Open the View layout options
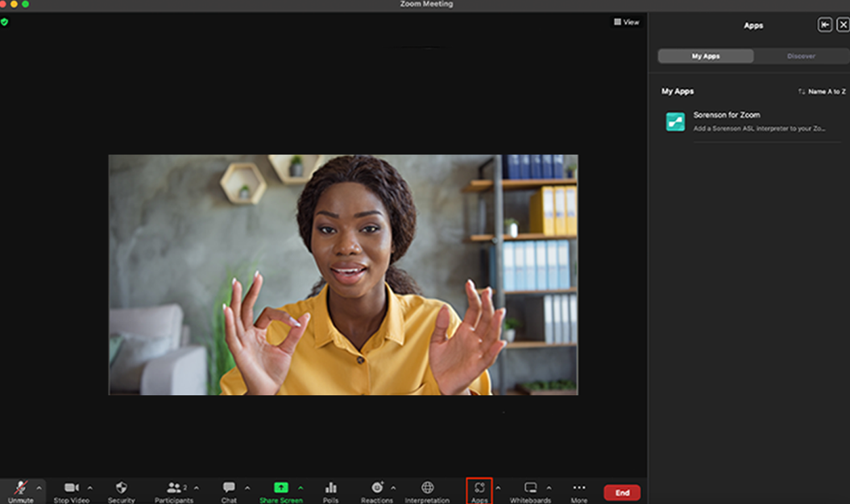The height and width of the screenshot is (504, 850). 627,23
